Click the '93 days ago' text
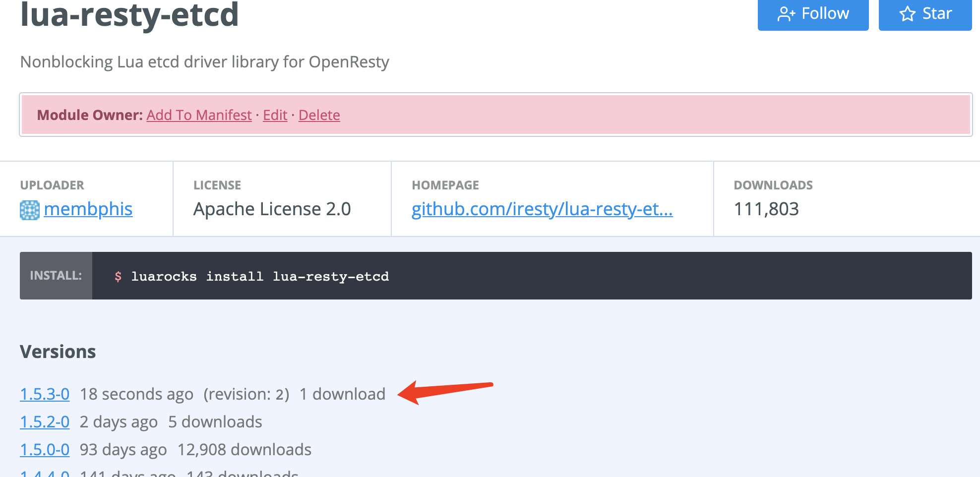980x477 pixels. click(x=123, y=450)
